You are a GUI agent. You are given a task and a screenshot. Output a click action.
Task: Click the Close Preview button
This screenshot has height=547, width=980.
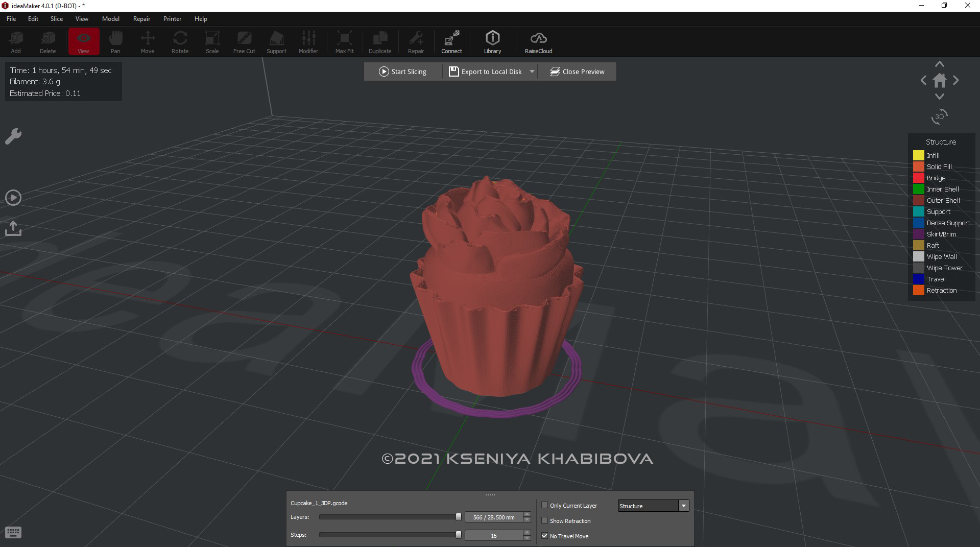coord(577,72)
